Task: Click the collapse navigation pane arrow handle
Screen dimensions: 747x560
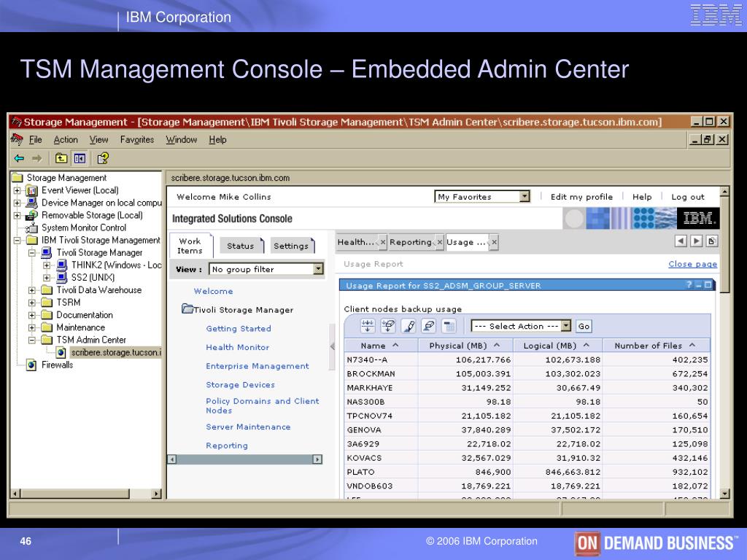Action: pyautogui.click(x=332, y=346)
